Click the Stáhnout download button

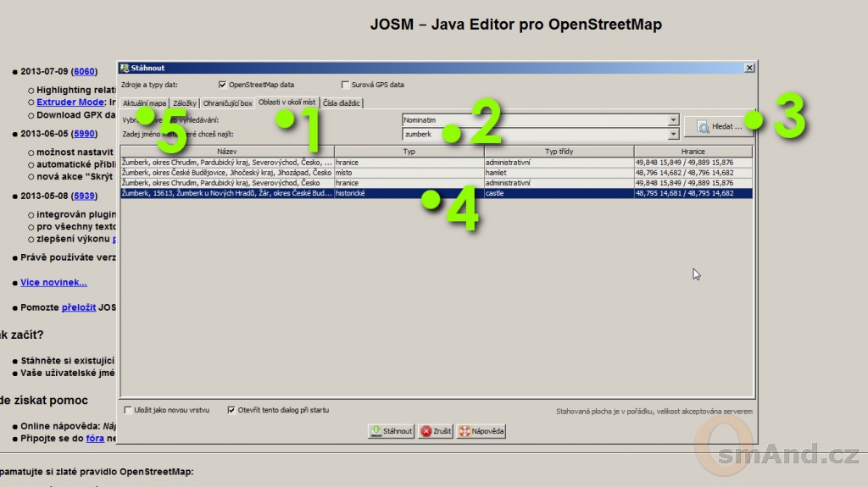click(x=392, y=431)
